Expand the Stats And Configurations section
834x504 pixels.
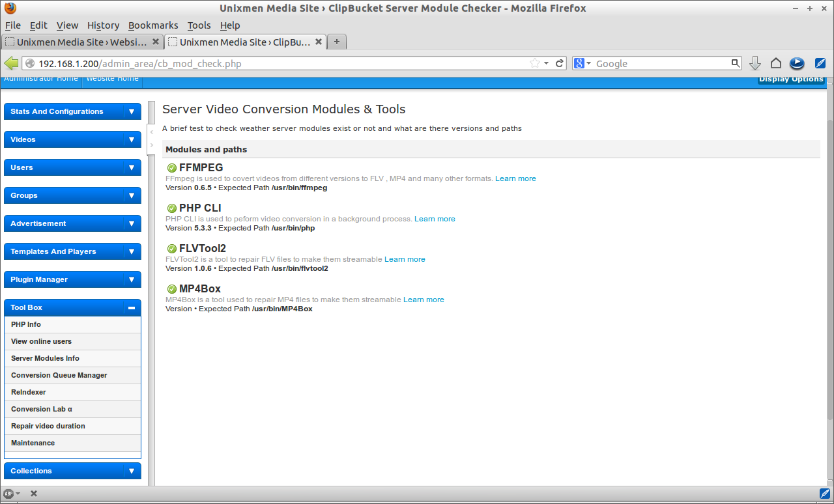pos(72,111)
